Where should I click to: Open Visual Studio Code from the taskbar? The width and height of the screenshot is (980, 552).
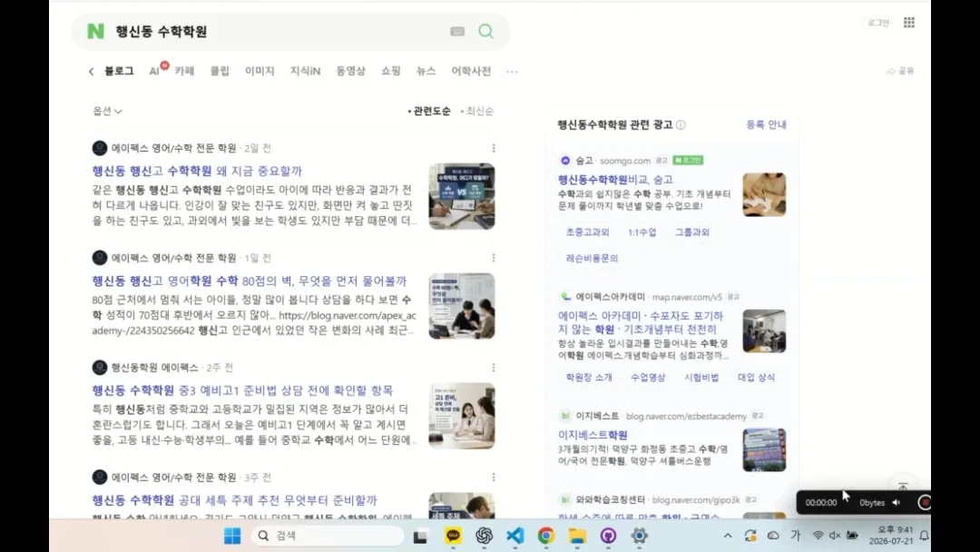515,536
